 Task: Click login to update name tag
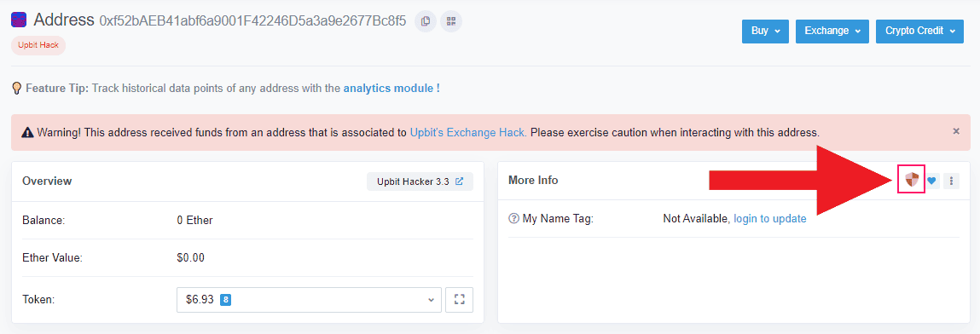(x=770, y=218)
